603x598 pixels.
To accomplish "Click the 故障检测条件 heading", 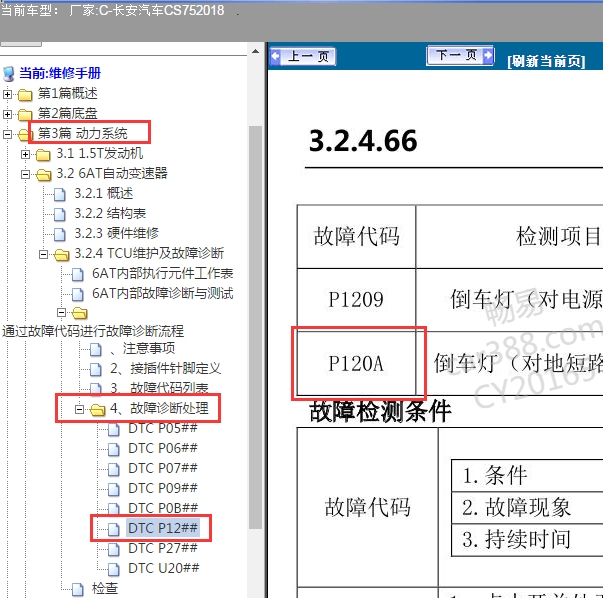I will tap(380, 411).
